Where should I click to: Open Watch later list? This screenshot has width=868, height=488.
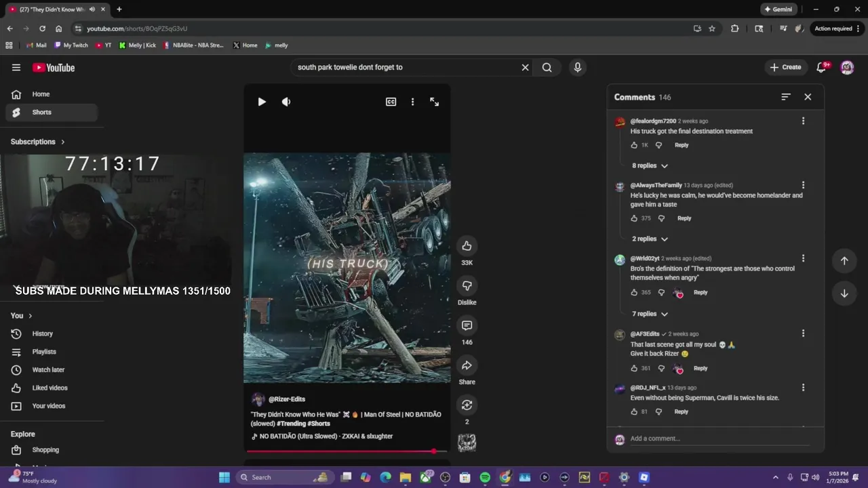point(52,370)
